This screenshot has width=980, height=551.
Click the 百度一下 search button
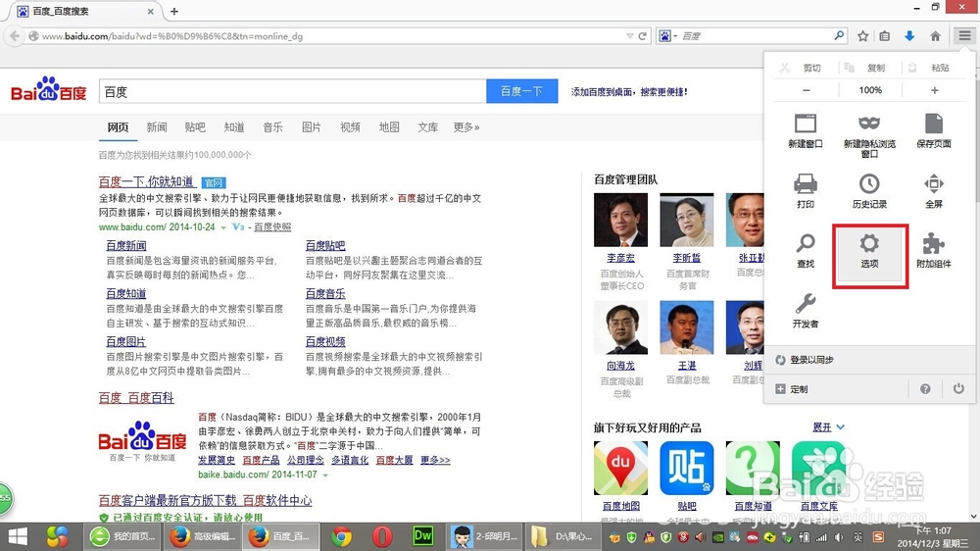[522, 91]
